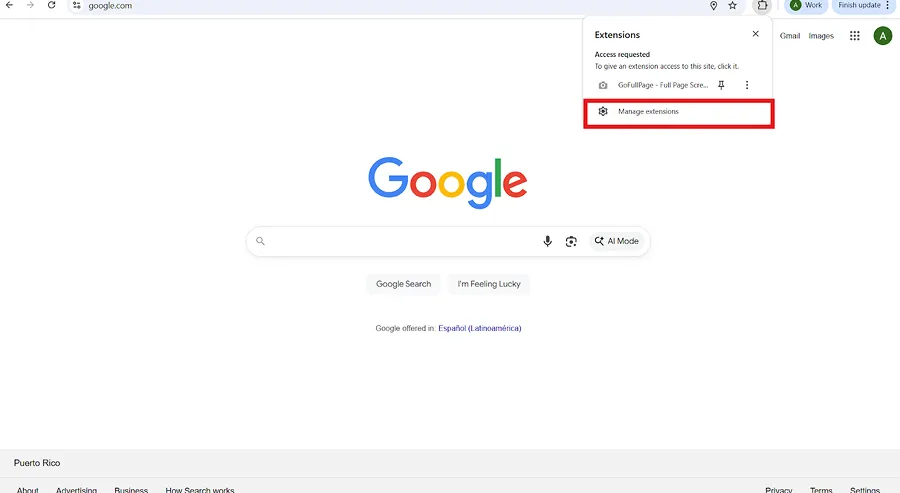
Task: Open more options for GoFullPage extension
Action: tap(747, 85)
